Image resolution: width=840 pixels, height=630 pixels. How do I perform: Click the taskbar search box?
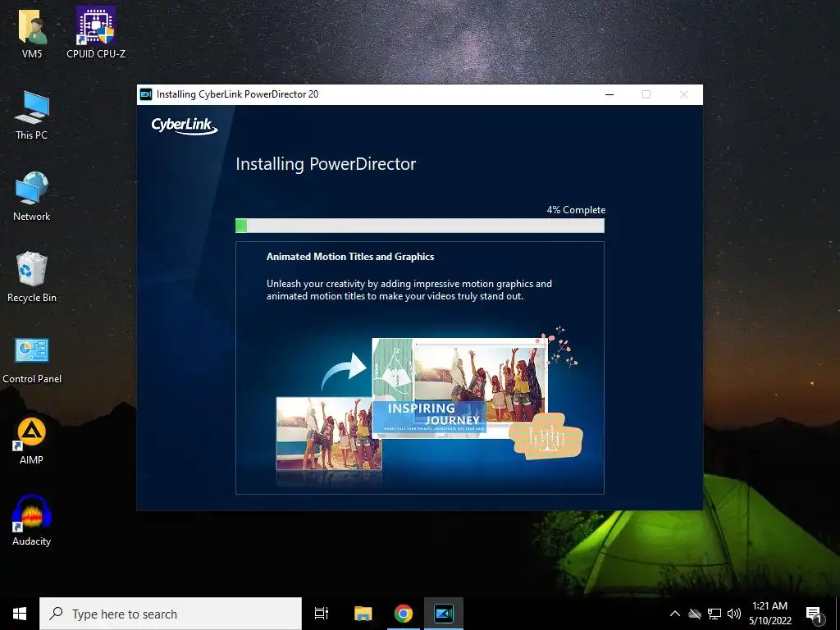click(x=171, y=614)
